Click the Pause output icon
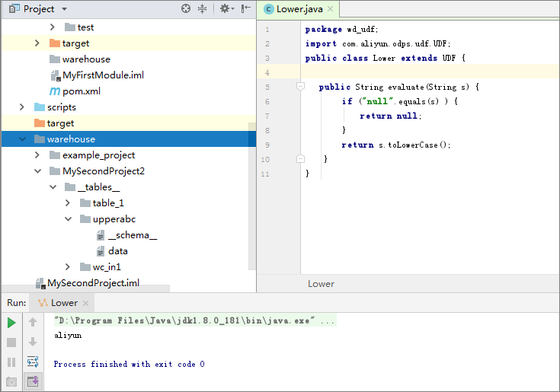 coord(11,362)
